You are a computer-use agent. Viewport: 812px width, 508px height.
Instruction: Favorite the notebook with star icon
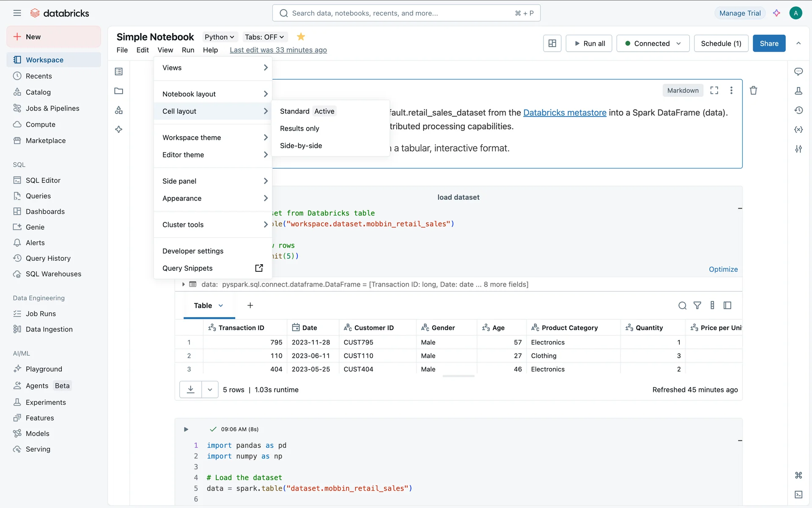[x=301, y=37]
